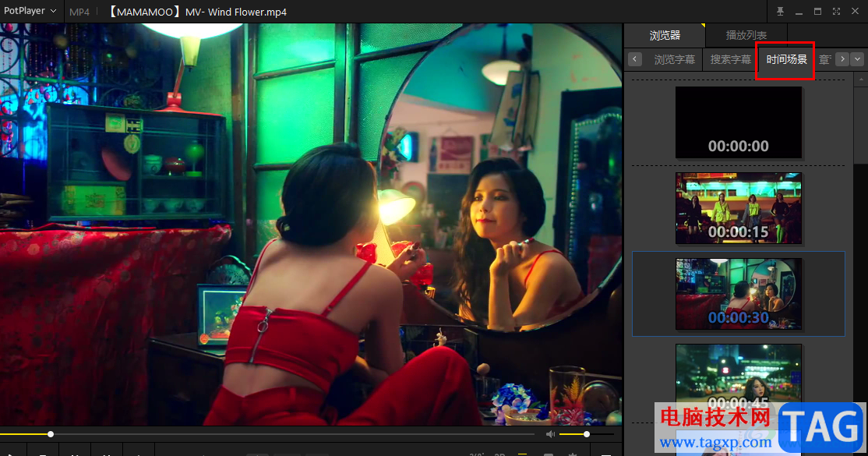Click the playback seek bar track
Screen dimensions: 868x456
(267, 434)
